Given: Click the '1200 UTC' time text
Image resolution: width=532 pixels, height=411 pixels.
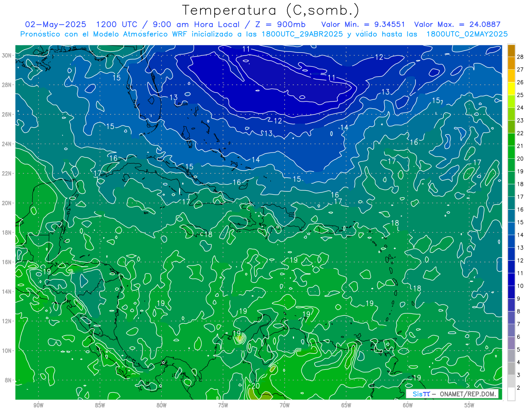Looking at the screenshot, I should click(117, 24).
